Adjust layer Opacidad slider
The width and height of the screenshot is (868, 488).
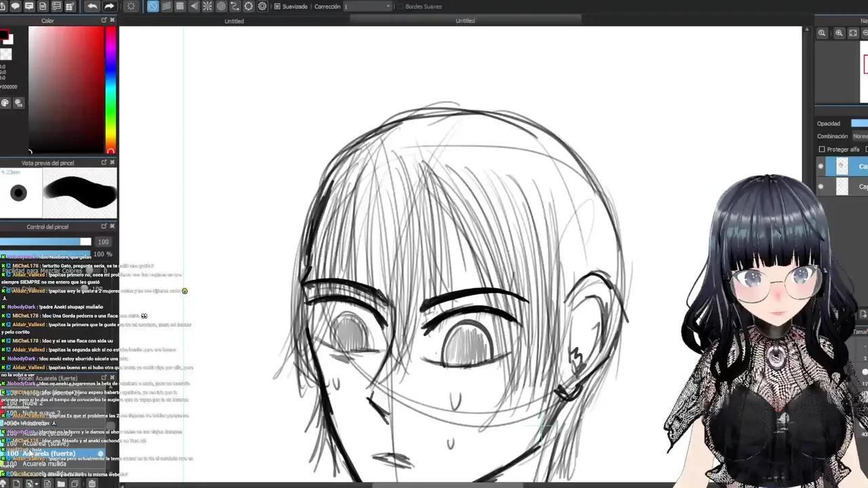859,123
